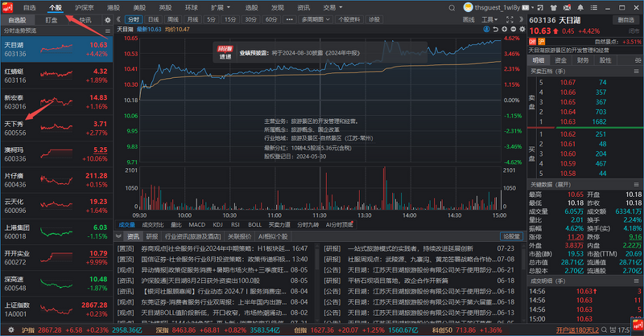The height and width of the screenshot is (336, 644).
Task: Zoom in with the plus circle icon
Action: (504, 29)
